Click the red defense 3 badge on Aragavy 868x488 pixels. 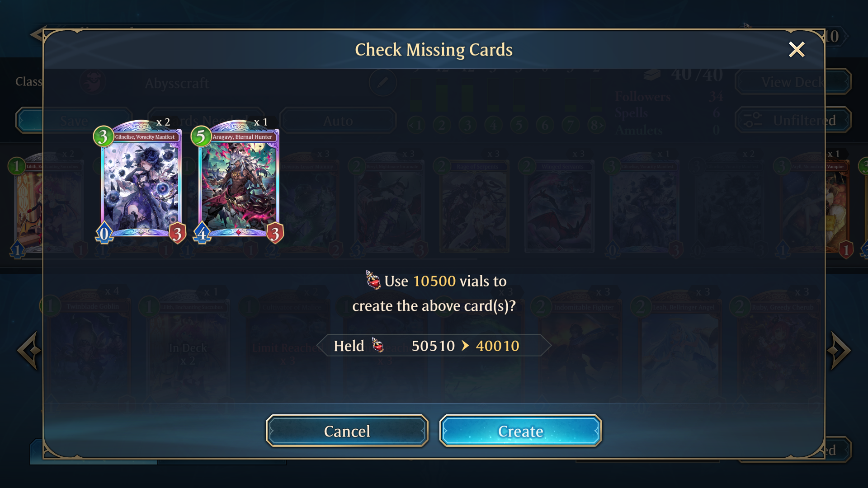(x=275, y=234)
